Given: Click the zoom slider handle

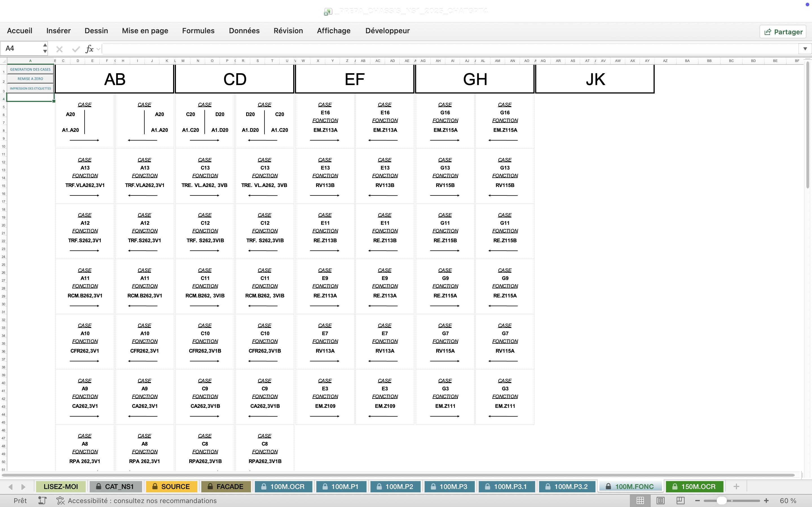Looking at the screenshot, I should pos(721,501).
